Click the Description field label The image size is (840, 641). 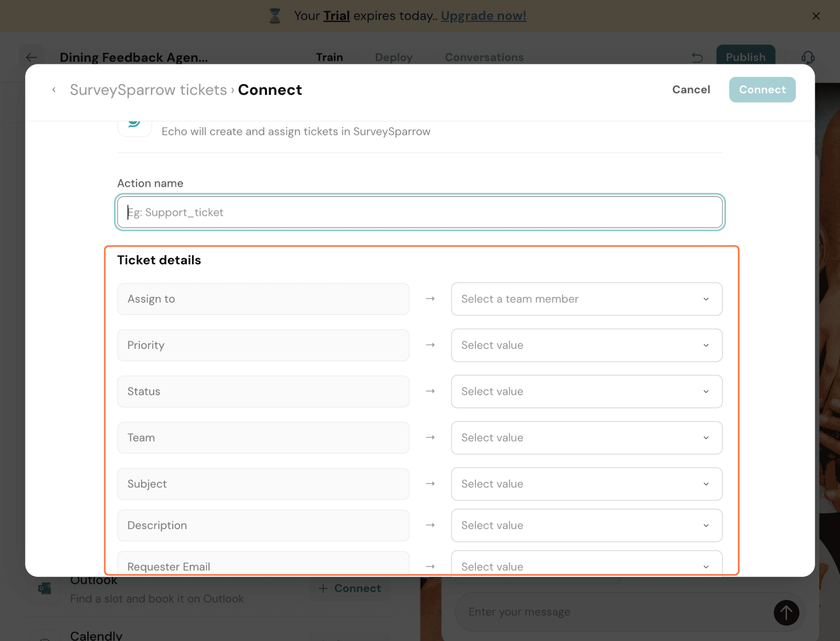coord(263,525)
